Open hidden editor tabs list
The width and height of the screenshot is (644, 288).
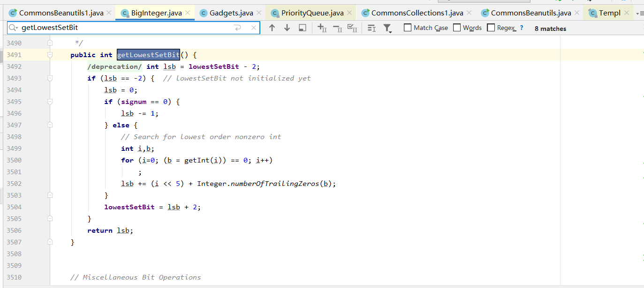(x=639, y=14)
